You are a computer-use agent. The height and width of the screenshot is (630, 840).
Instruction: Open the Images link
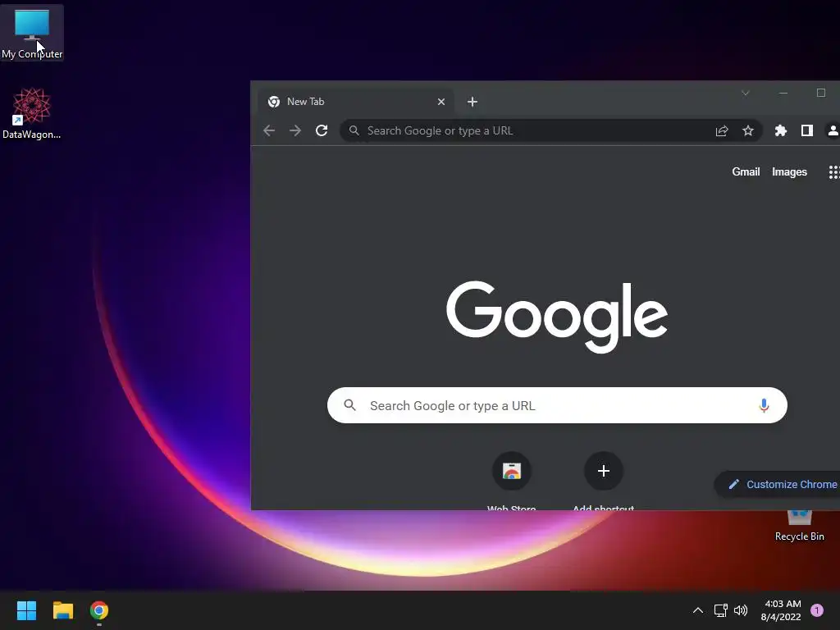pos(789,172)
